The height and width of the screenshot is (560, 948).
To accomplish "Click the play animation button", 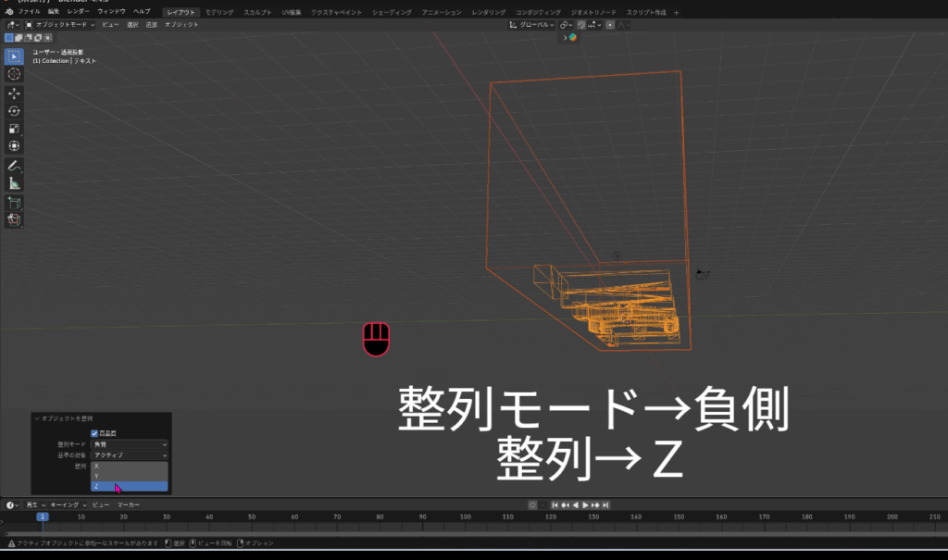I will pyautogui.click(x=585, y=504).
